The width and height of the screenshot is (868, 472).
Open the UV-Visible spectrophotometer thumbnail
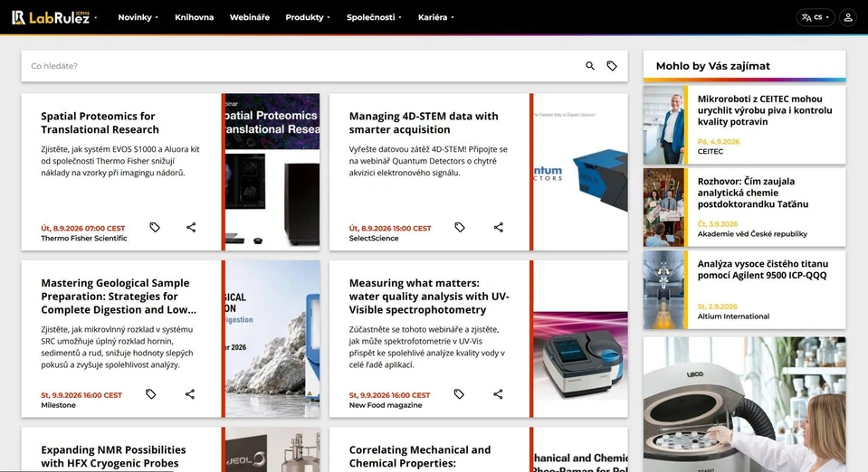coord(580,339)
